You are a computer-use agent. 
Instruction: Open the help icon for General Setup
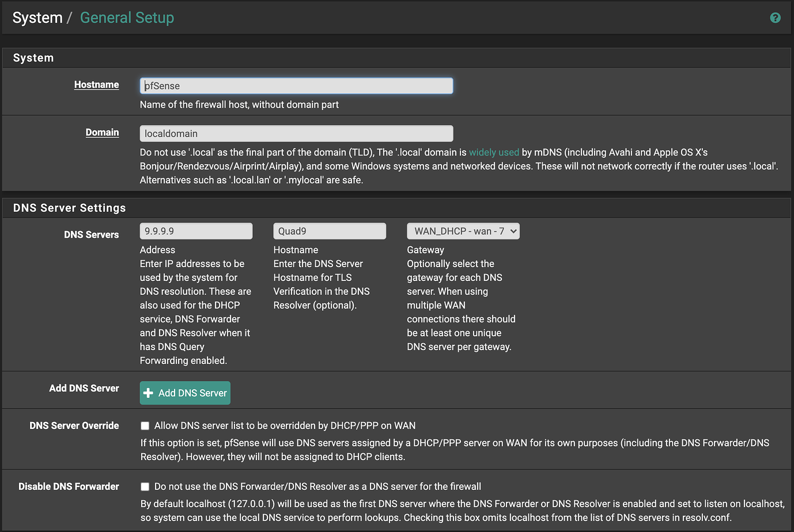[775, 18]
